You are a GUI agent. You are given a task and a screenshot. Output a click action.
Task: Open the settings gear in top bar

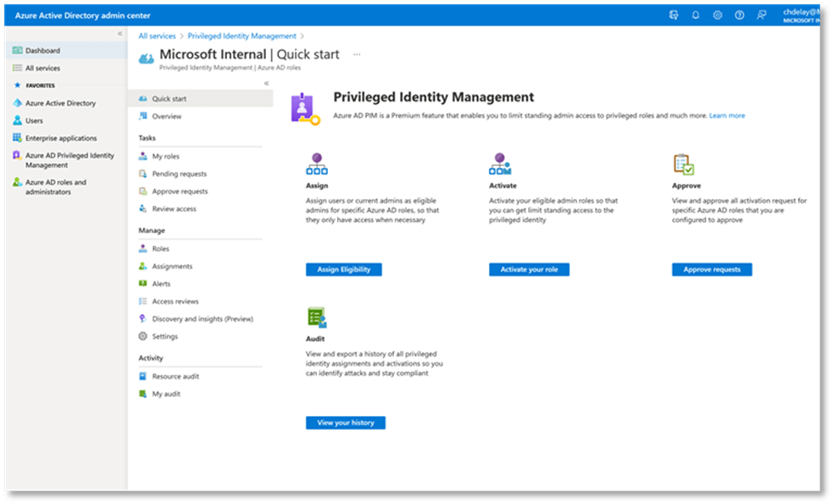click(717, 14)
